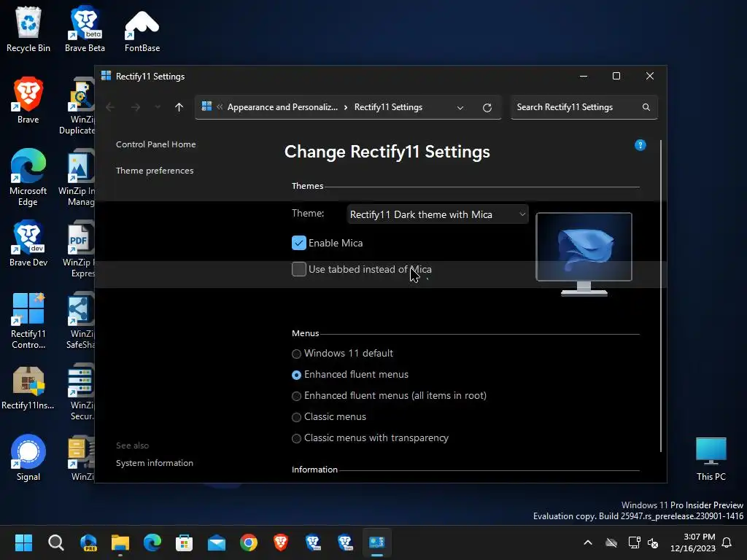This screenshot has height=560, width=747.
Task: Select Brave Dev desktop shortcut
Action: (28, 244)
